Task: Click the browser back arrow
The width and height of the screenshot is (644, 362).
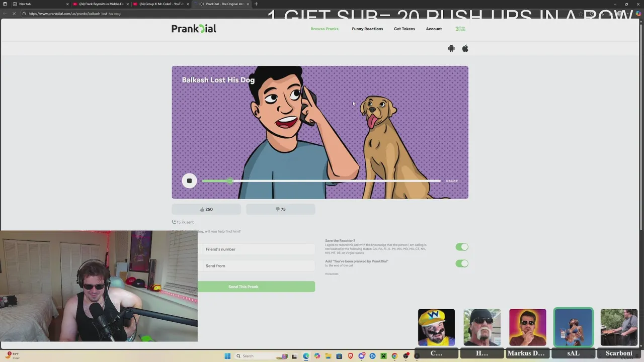Action: (x=5, y=14)
